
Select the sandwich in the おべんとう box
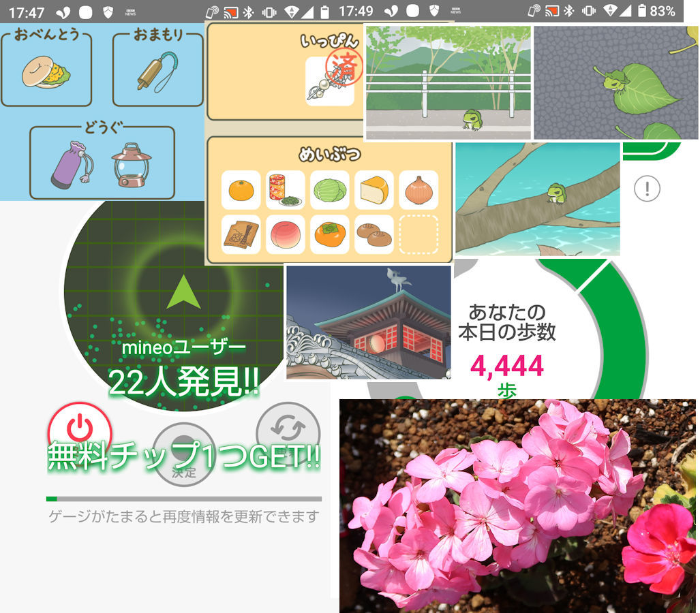(x=46, y=72)
